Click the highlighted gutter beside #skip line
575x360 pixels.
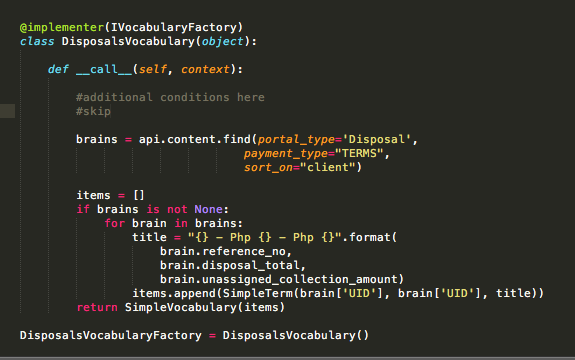(7, 111)
